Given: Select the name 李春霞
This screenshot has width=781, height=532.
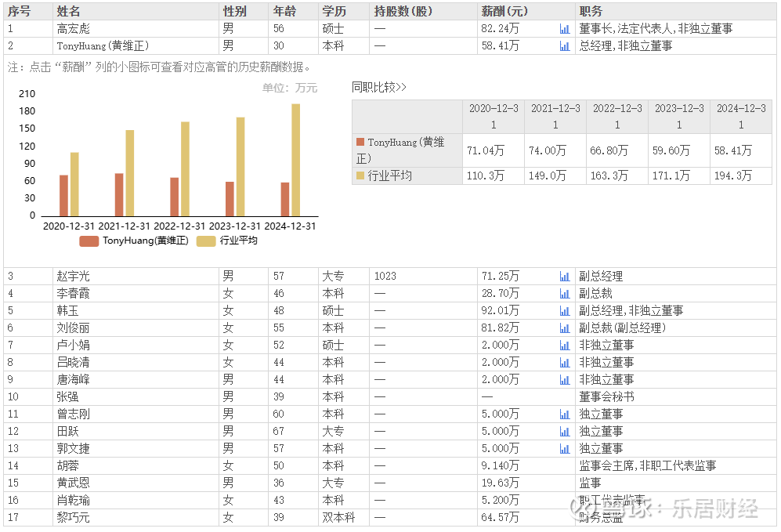Looking at the screenshot, I should [x=73, y=294].
